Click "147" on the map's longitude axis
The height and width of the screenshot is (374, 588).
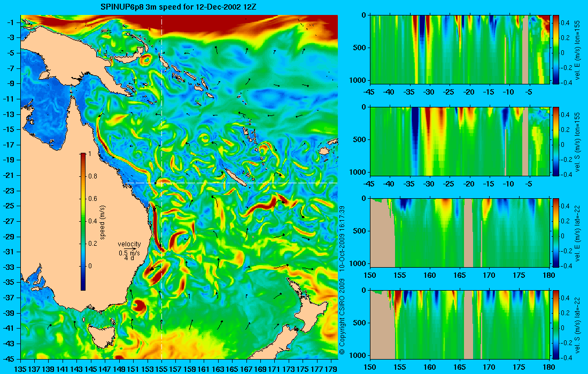point(105,369)
